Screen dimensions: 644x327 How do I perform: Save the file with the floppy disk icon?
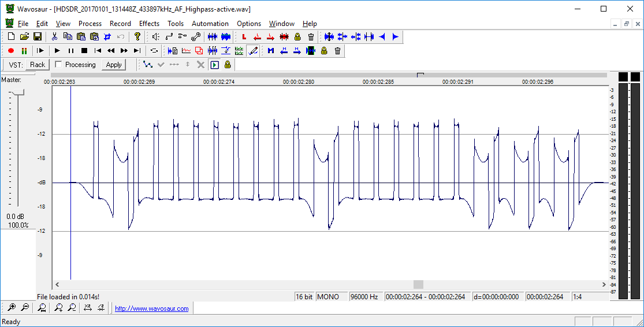point(38,36)
